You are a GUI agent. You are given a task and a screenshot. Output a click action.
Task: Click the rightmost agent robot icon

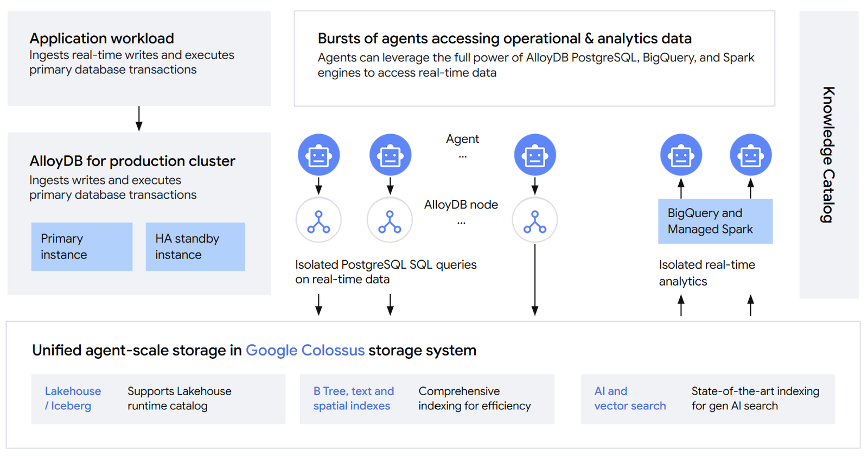(751, 155)
